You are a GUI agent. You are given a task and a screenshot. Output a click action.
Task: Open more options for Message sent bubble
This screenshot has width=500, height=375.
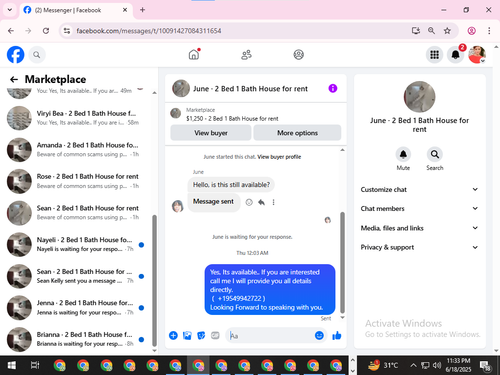[x=273, y=202]
